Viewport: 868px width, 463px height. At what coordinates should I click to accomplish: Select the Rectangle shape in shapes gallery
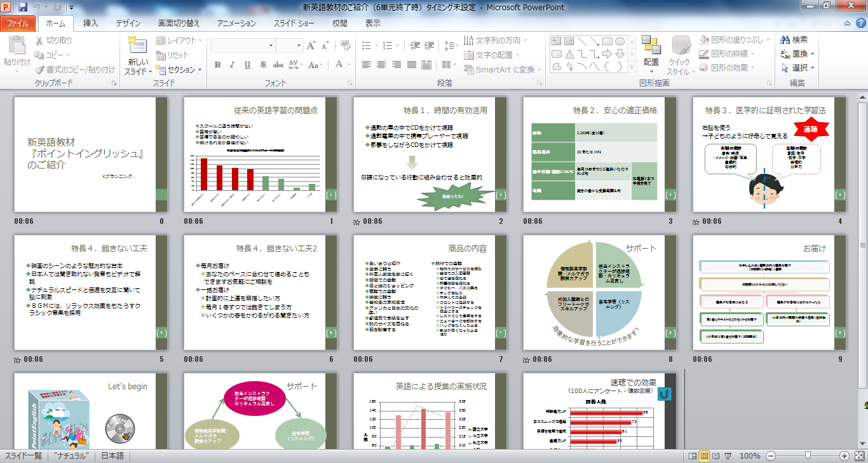[607, 41]
